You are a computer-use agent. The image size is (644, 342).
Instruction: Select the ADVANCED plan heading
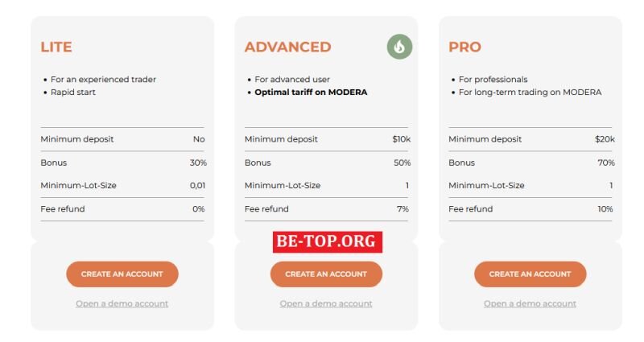288,47
